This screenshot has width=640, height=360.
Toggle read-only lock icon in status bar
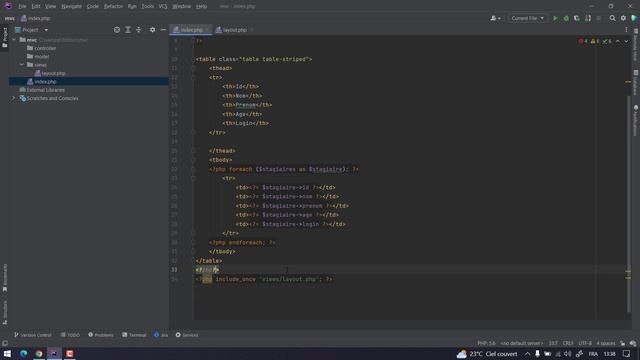coord(622,343)
